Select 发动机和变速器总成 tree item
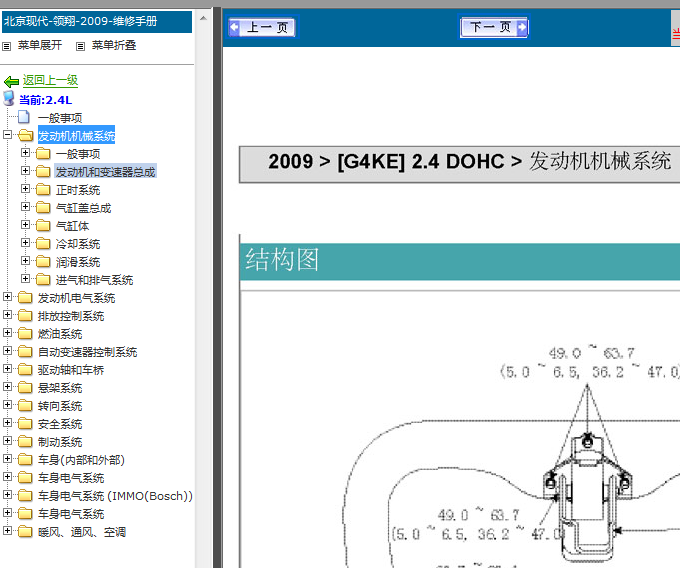Viewport: 680px width, 568px height. click(x=105, y=172)
